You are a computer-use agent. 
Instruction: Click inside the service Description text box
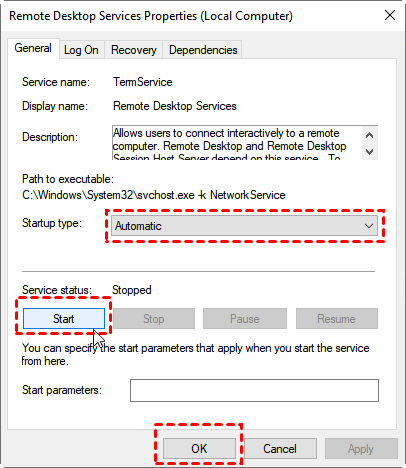tap(237, 143)
